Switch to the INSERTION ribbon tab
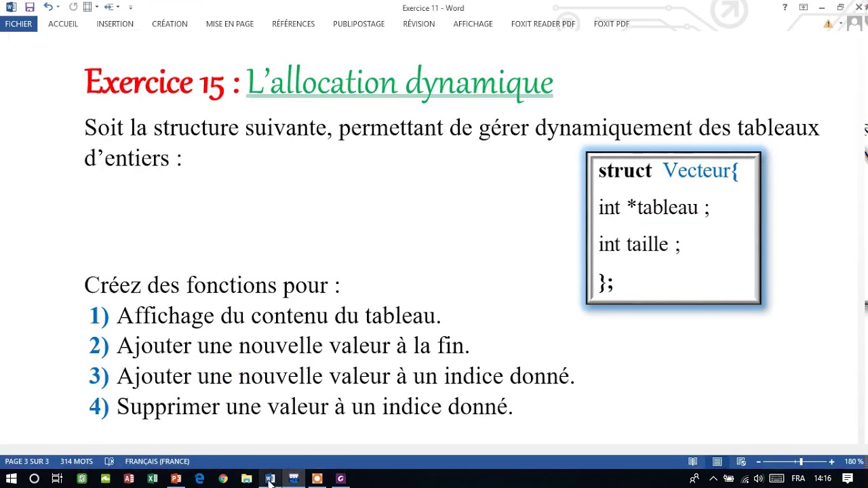The width and height of the screenshot is (868, 488). coord(115,24)
